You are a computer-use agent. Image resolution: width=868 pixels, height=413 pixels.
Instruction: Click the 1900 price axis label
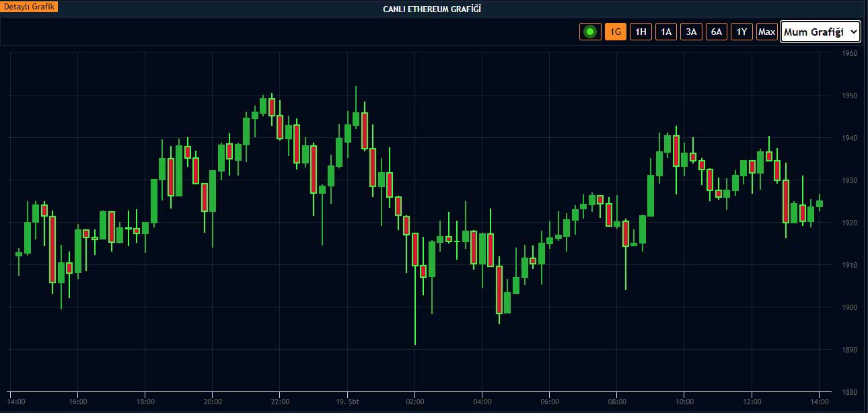coord(850,307)
